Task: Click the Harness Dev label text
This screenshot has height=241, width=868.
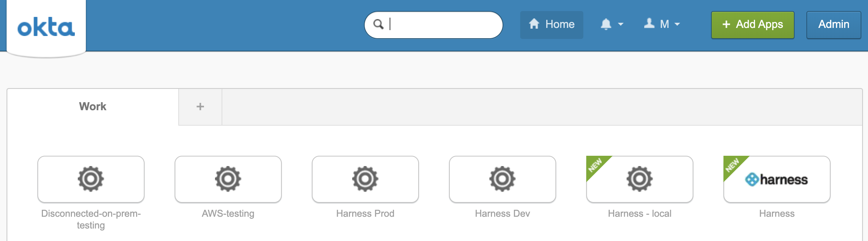Action: pos(503,213)
